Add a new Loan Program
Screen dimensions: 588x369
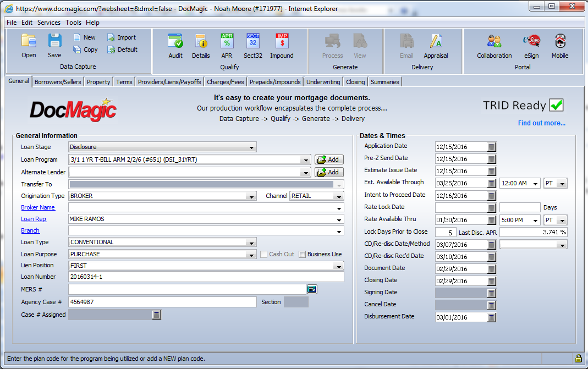click(x=329, y=159)
